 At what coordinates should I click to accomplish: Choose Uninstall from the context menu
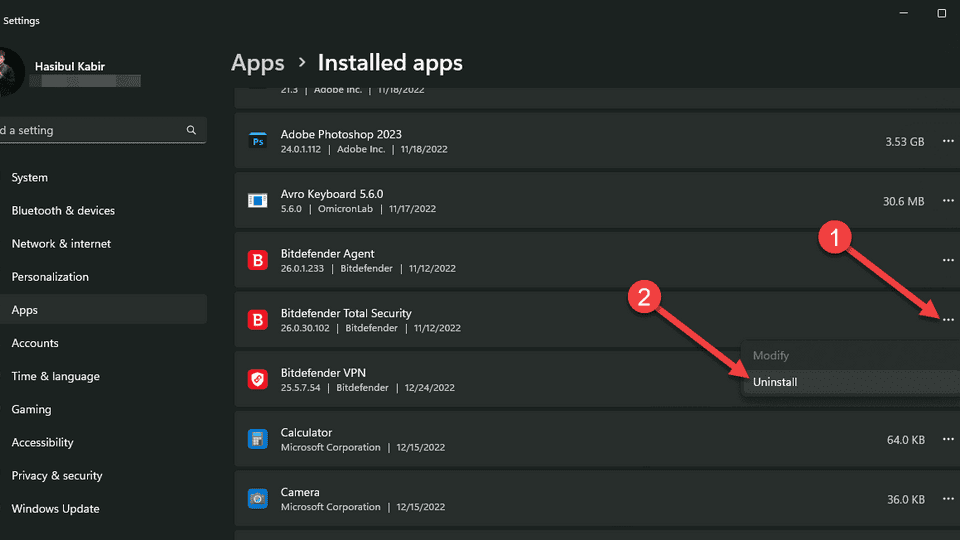pos(851,382)
